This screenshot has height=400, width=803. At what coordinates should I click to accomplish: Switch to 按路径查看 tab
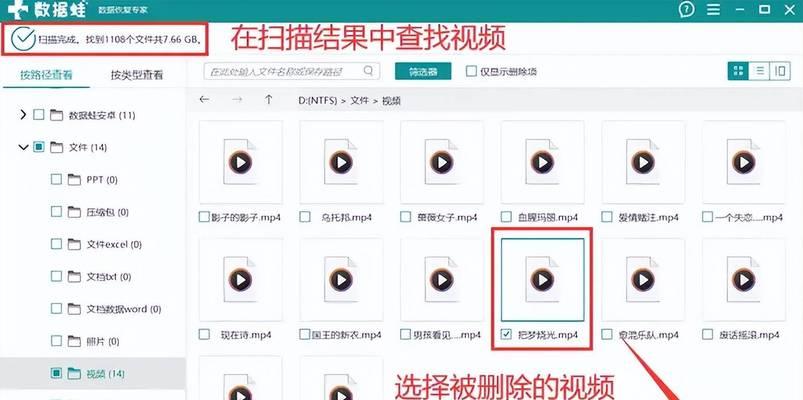[46, 75]
